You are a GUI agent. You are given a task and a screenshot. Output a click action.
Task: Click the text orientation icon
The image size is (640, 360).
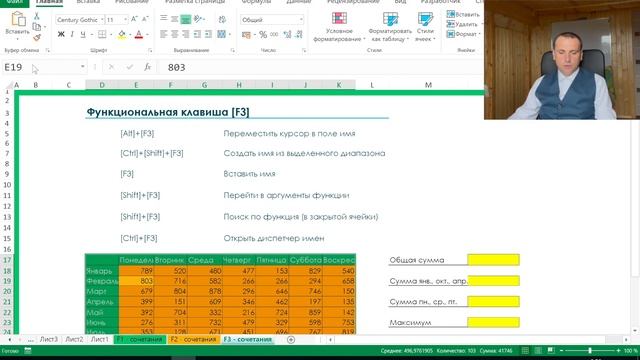tap(198, 19)
